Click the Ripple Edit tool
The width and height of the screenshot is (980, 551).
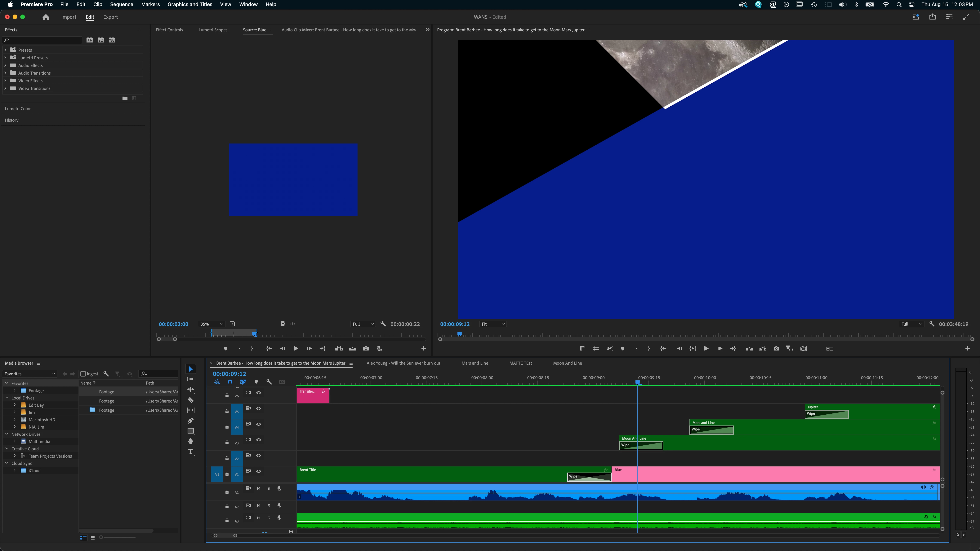(x=191, y=389)
